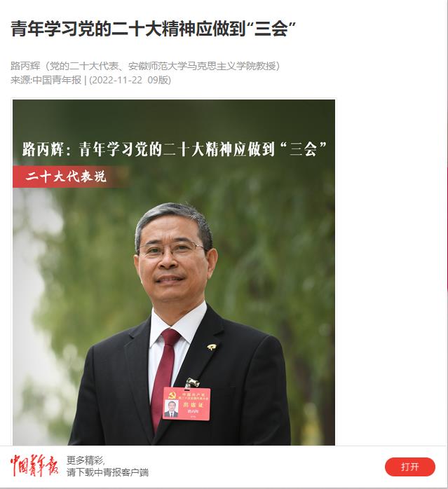Click the metal clip holding the badge
Screen dimensions: 448x489
[191, 383]
